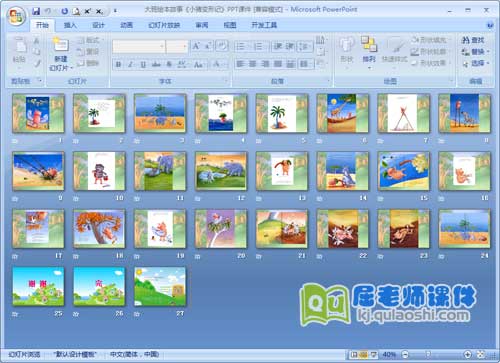Click the Zoom Out minus button
This screenshot has width=500, height=363.
pos(405,354)
